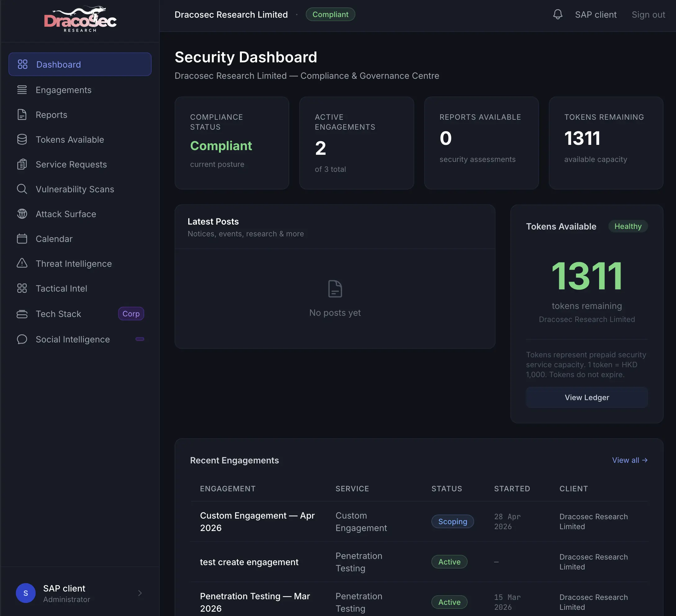Click the large green 1311 token count
Screen dimensions: 676x616
click(587, 276)
